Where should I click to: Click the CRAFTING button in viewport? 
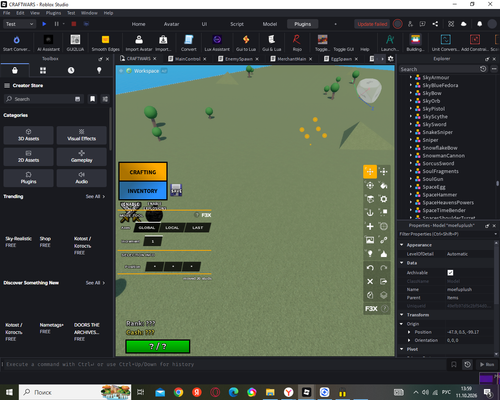143,172
